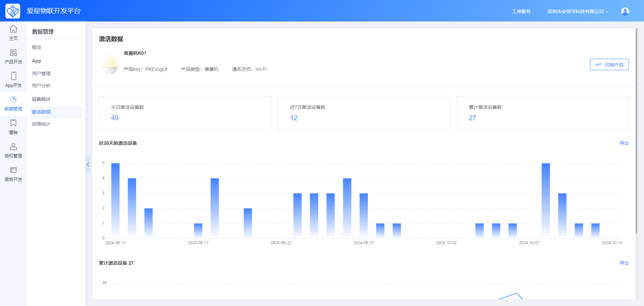Select 激活数据 menu item

pos(56,112)
